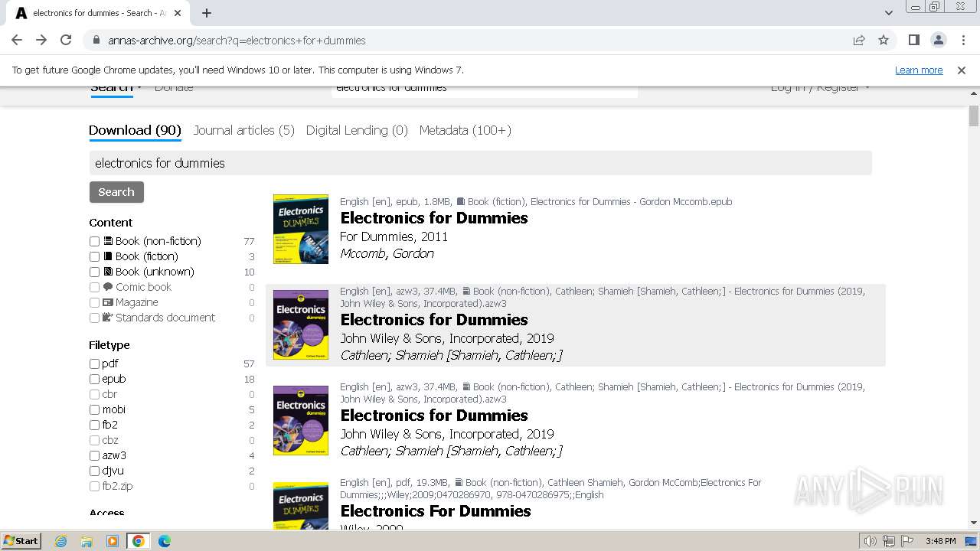Open media player from taskbar
This screenshot has height=551, width=980.
pos(113,541)
